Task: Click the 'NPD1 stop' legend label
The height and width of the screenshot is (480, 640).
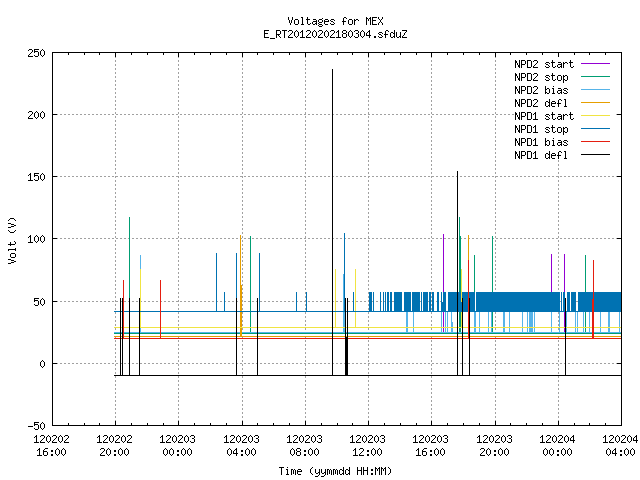Action: [x=541, y=129]
